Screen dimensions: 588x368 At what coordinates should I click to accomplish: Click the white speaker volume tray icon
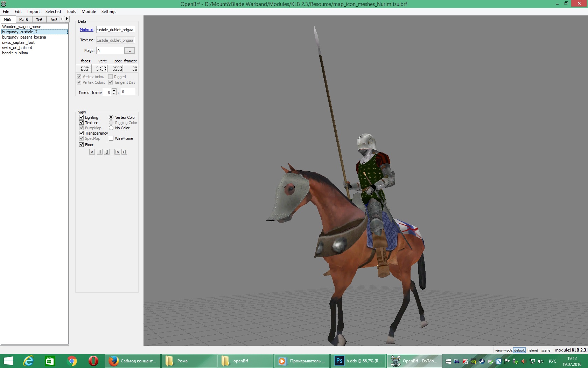[541, 361]
